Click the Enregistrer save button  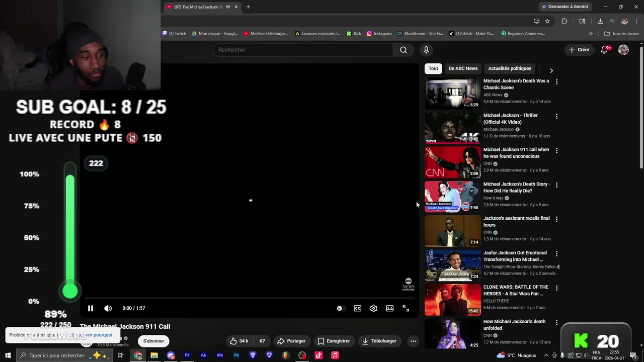pyautogui.click(x=334, y=341)
